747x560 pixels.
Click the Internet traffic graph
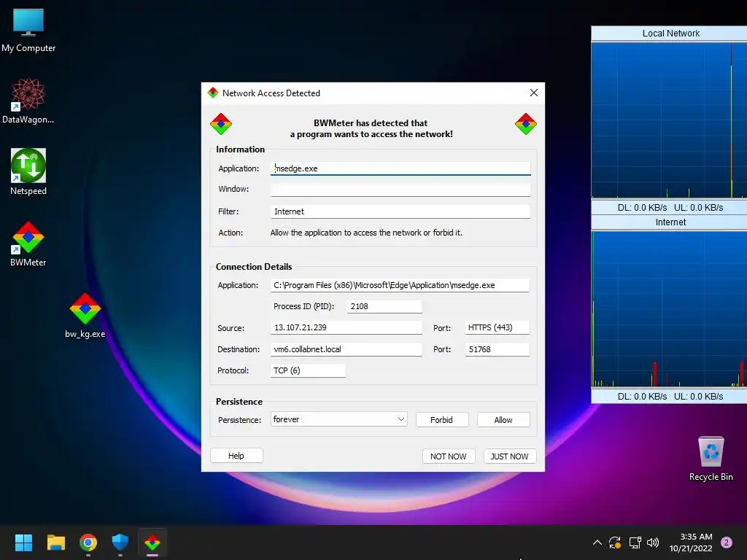[669, 309]
